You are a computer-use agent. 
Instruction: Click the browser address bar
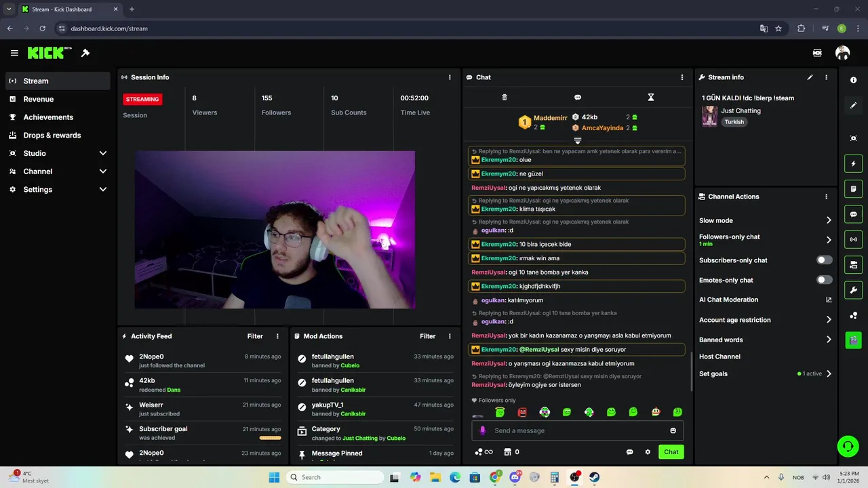(407, 28)
